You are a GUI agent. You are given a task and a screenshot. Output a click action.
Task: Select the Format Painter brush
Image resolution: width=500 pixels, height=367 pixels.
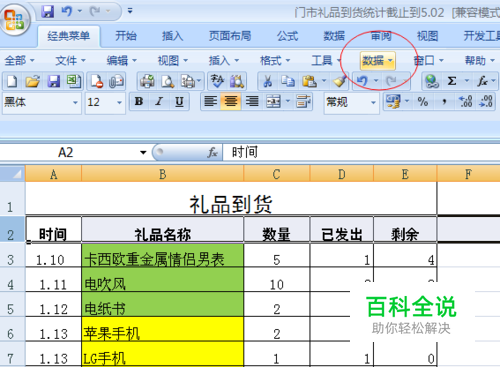coord(340,81)
